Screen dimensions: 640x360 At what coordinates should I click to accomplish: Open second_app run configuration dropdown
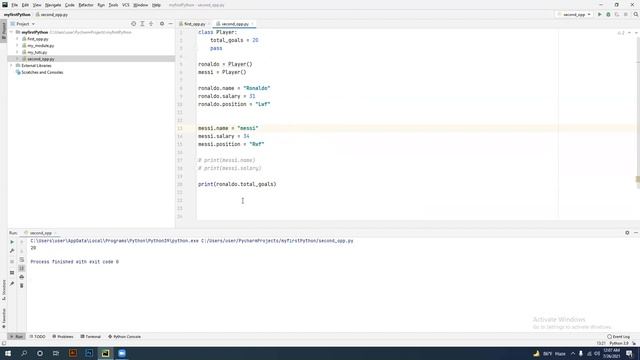574,14
